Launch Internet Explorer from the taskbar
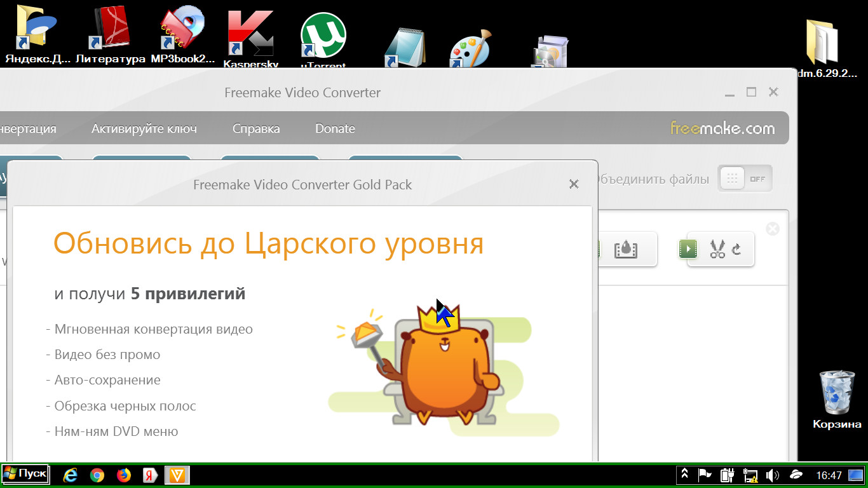This screenshot has width=868, height=488. pyautogui.click(x=71, y=475)
